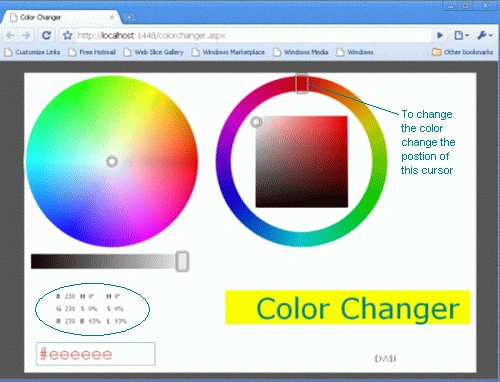Pick a shade in the red saturation square
This screenshot has height=382, width=500.
(x=302, y=162)
